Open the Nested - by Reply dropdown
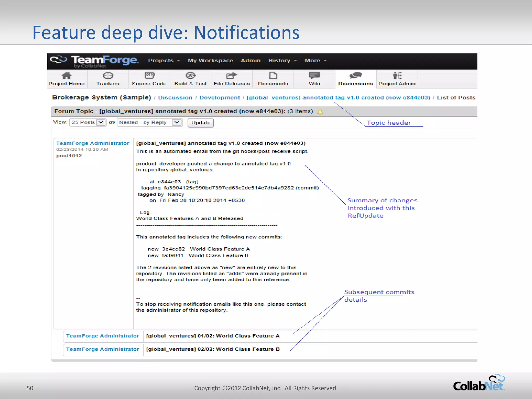 click(x=150, y=122)
